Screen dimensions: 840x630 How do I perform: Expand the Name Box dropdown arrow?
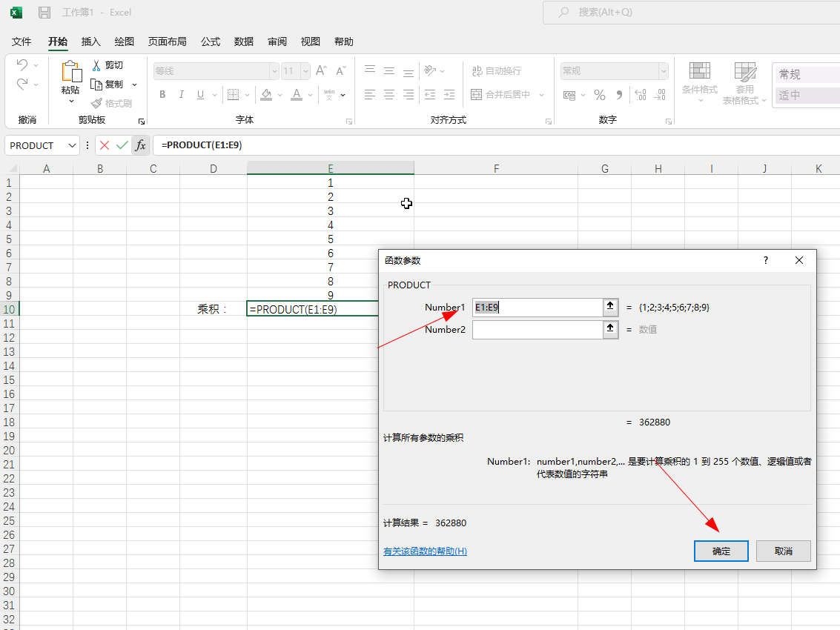[72, 145]
